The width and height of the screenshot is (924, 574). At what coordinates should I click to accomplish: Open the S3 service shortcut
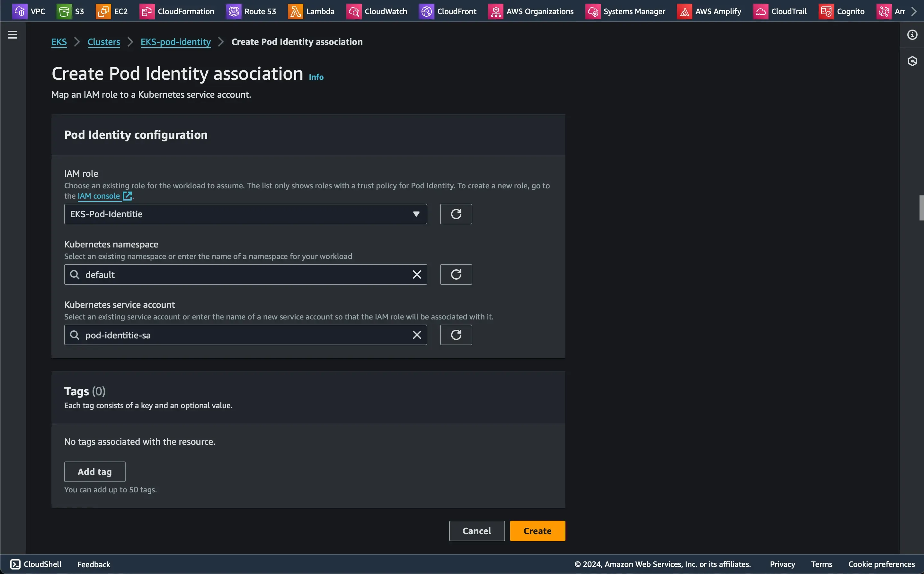[71, 11]
